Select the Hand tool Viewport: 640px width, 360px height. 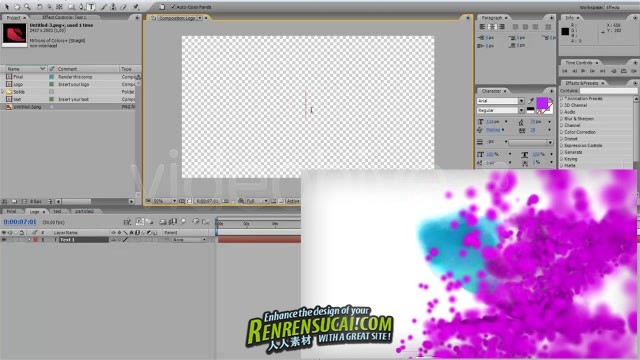[x=17, y=7]
